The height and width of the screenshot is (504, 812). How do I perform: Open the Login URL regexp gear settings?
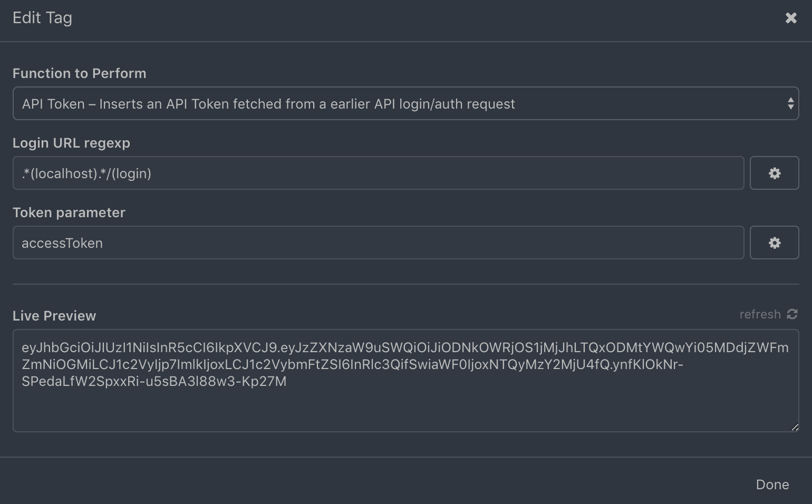coord(774,173)
